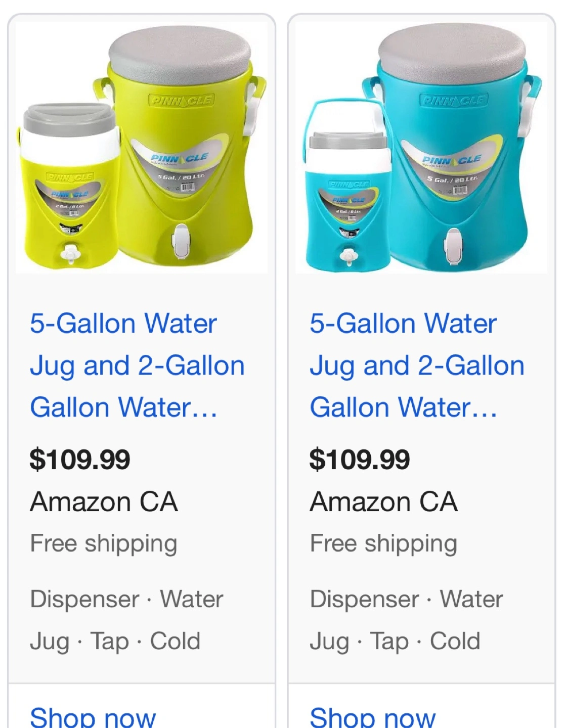Tap the left card's 'Jug · Tap · Cold' tags
The width and height of the screenshot is (565, 728).
pyautogui.click(x=115, y=642)
